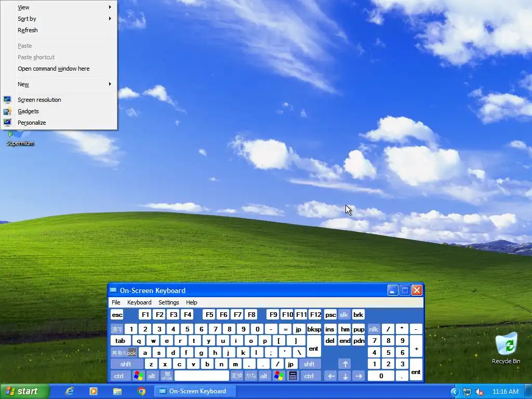Viewport: 532px width, 399px height.
Task: Click the show desktop strip beside clock
Action: pyautogui.click(x=528, y=392)
